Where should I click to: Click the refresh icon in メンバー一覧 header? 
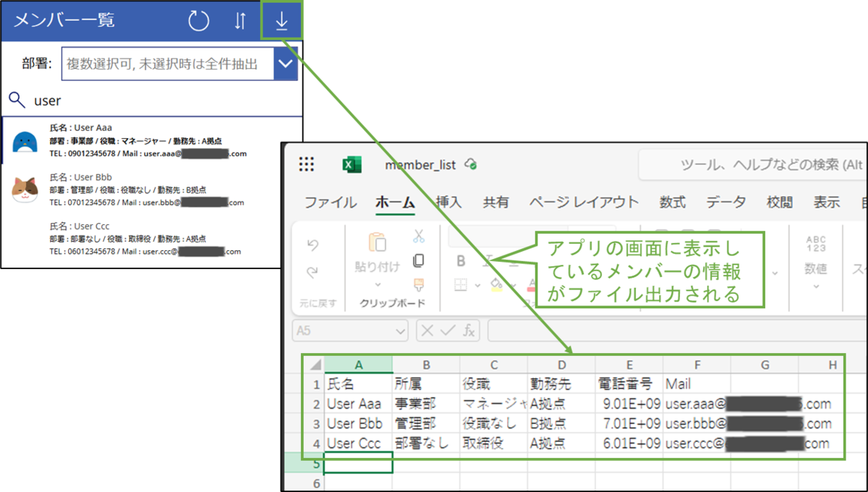199,21
